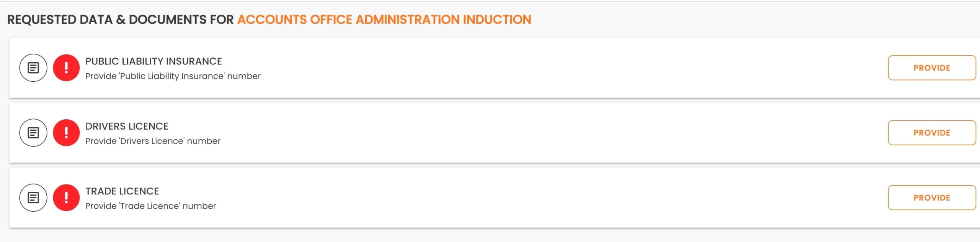The image size is (980, 242).
Task: Select the TRADE LICENCE title
Action: click(122, 191)
